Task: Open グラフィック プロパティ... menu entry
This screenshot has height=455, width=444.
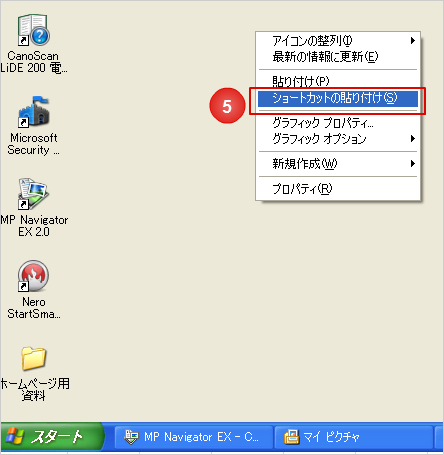Action: (x=338, y=123)
